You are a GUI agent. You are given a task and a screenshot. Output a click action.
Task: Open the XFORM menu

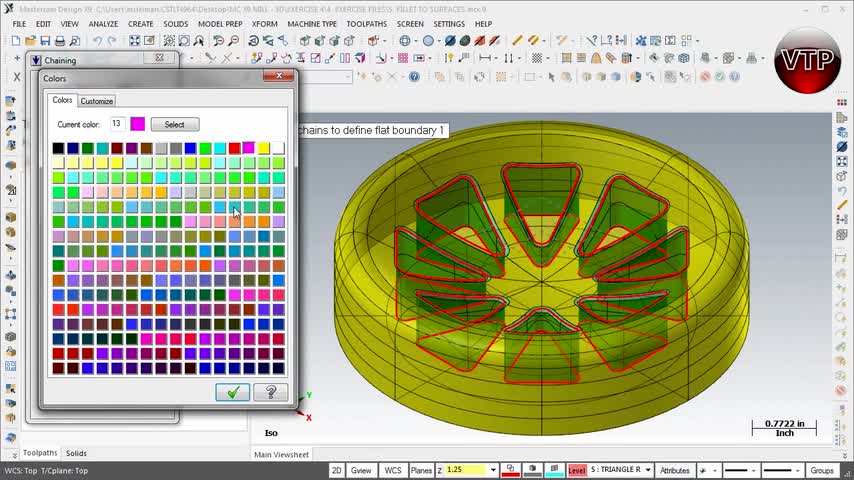pos(265,24)
